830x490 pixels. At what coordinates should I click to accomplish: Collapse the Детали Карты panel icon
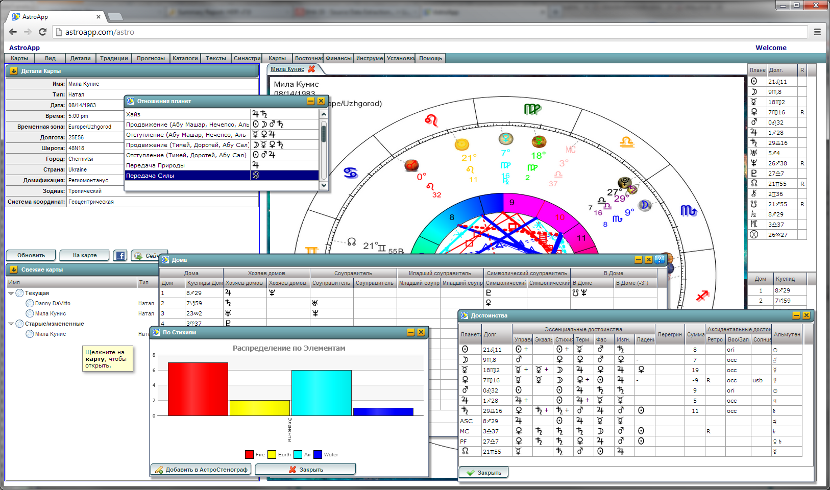pyautogui.click(x=12, y=70)
